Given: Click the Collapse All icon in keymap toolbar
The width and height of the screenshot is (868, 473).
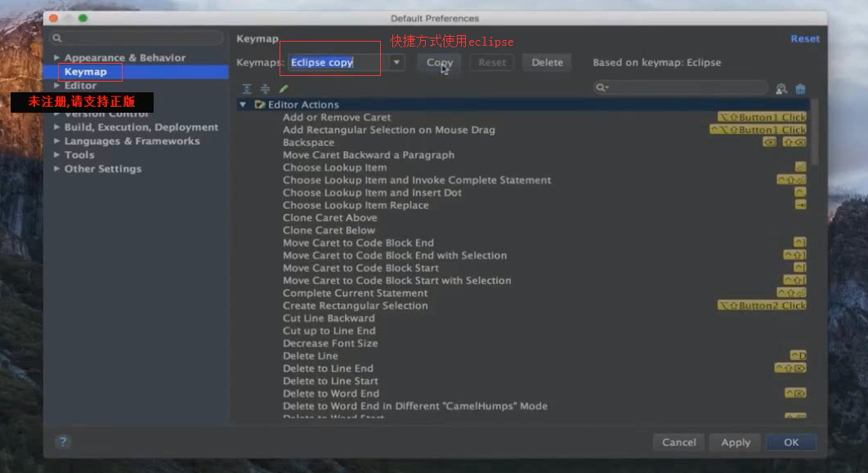Looking at the screenshot, I should tap(265, 88).
